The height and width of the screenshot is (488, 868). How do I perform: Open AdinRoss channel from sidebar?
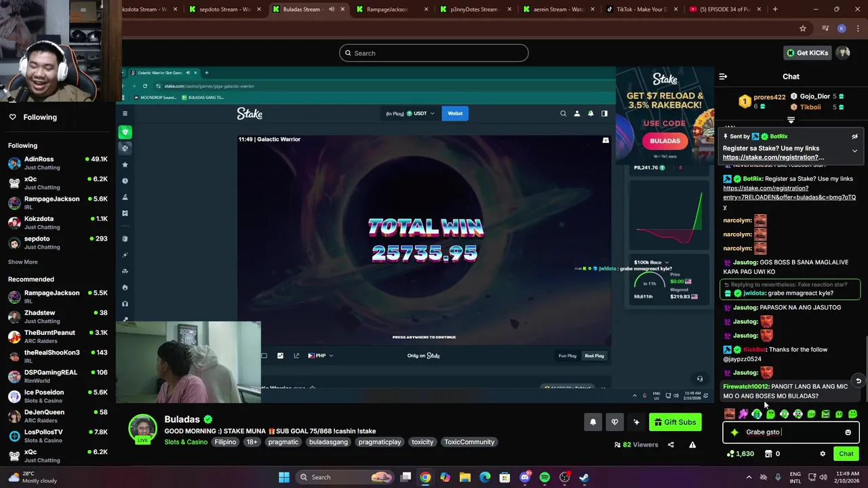click(58, 163)
